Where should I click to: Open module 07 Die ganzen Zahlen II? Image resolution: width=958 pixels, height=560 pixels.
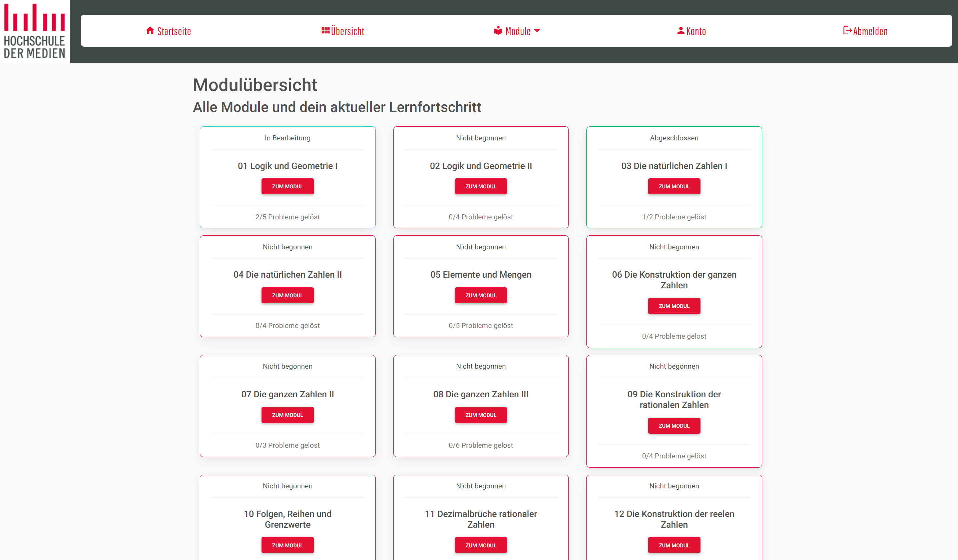coord(288,415)
